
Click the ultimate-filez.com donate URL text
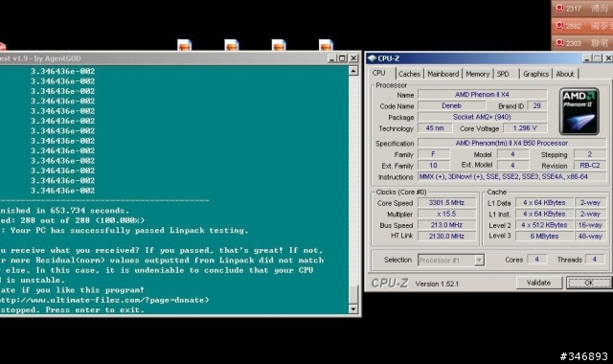(x=104, y=300)
